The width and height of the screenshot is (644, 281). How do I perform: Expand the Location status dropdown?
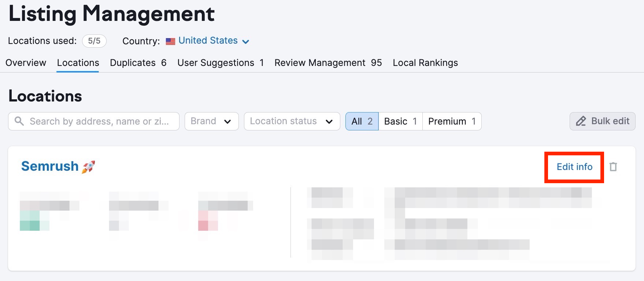click(x=292, y=121)
